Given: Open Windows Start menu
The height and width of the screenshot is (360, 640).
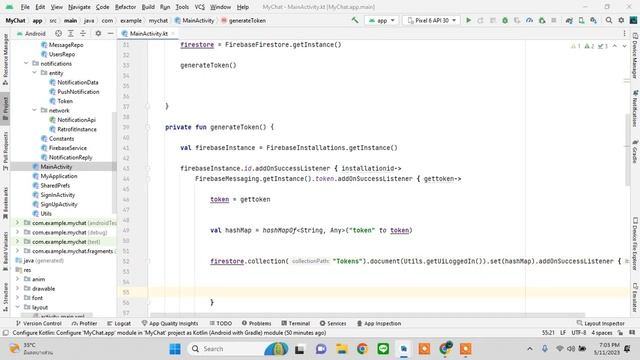Looking at the screenshot, I should tap(175, 349).
